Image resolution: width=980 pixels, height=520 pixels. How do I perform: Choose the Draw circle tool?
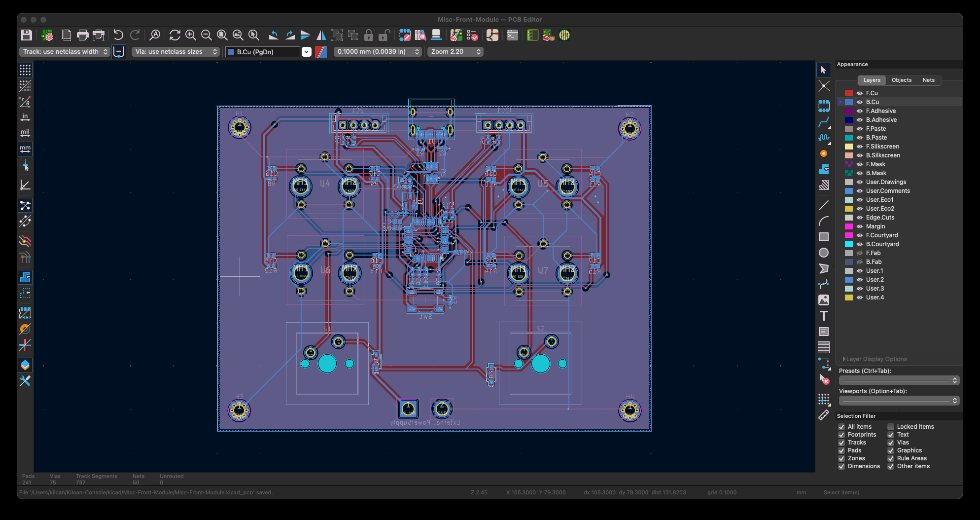point(823,253)
